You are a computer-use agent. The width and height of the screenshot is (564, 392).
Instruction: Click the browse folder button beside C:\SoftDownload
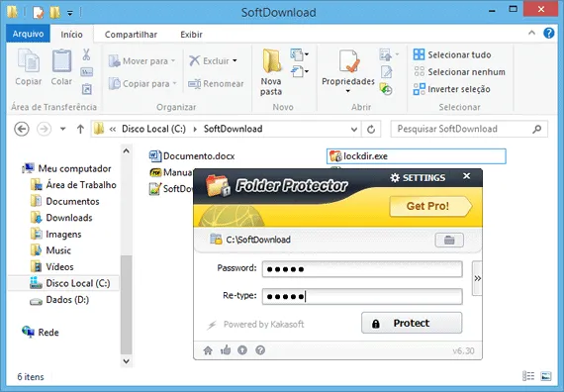pyautogui.click(x=449, y=241)
